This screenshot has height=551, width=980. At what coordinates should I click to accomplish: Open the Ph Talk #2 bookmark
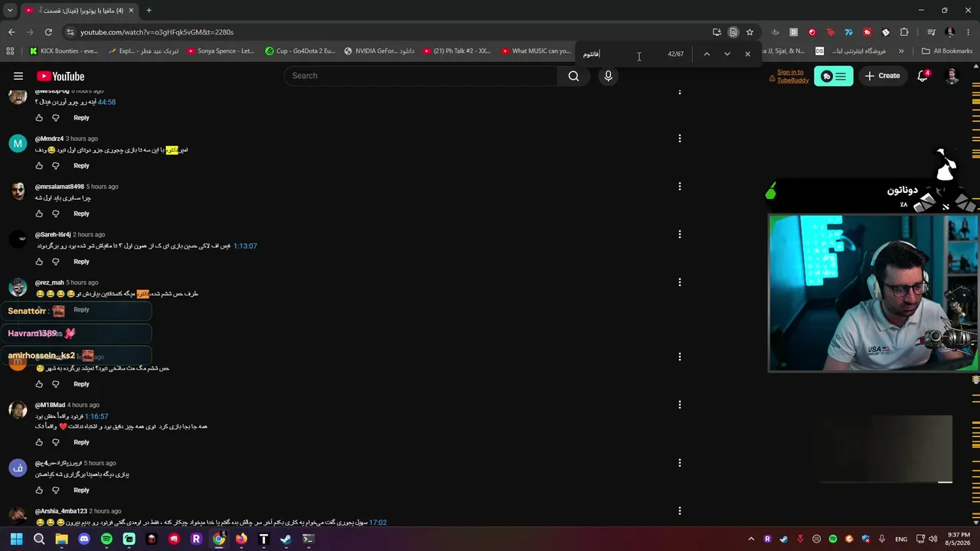click(457, 51)
